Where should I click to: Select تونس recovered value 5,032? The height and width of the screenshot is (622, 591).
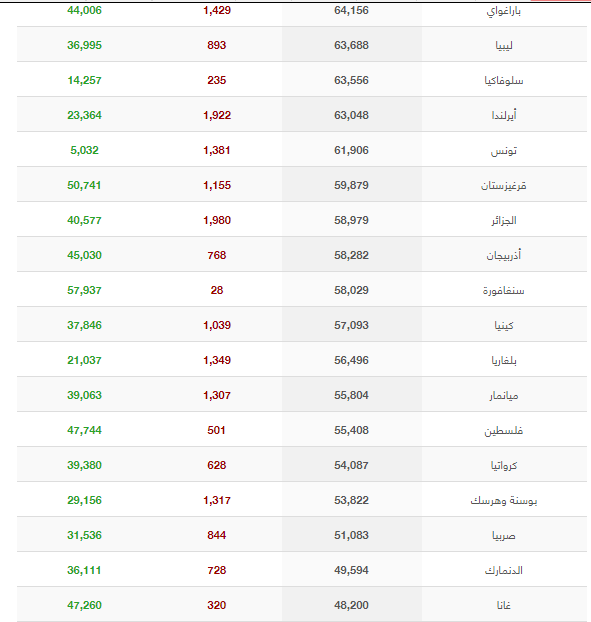point(84,150)
